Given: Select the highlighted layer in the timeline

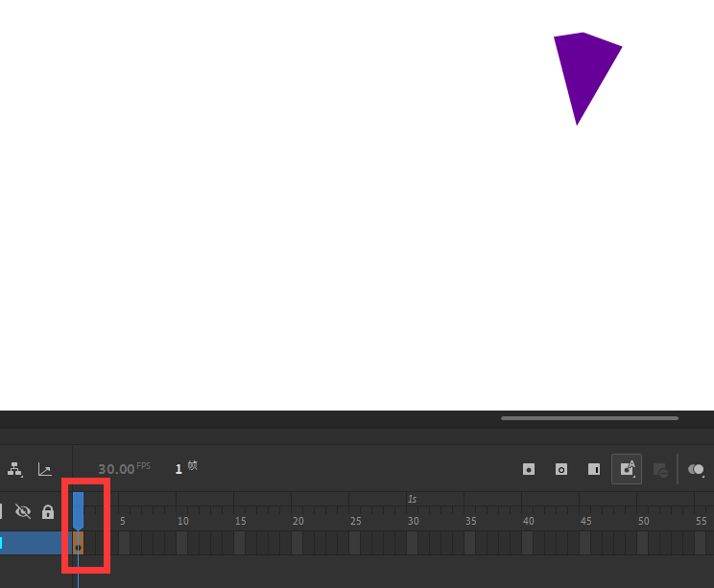Looking at the screenshot, I should pos(31,543).
